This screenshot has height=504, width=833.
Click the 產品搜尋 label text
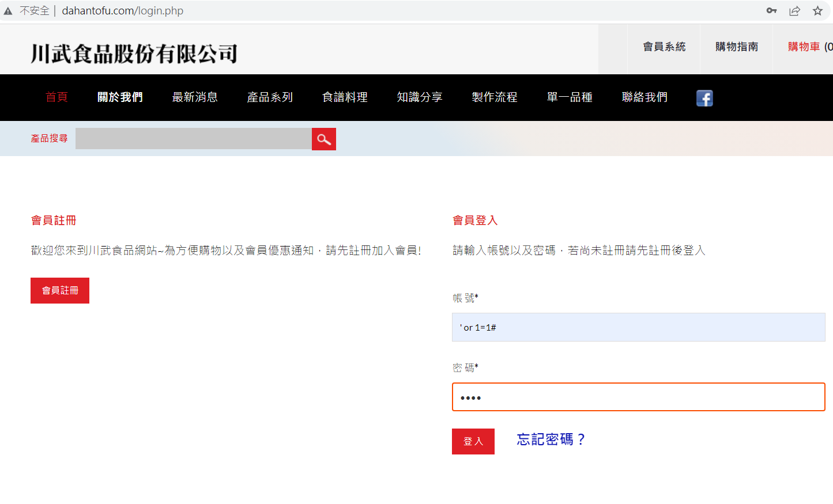click(49, 138)
